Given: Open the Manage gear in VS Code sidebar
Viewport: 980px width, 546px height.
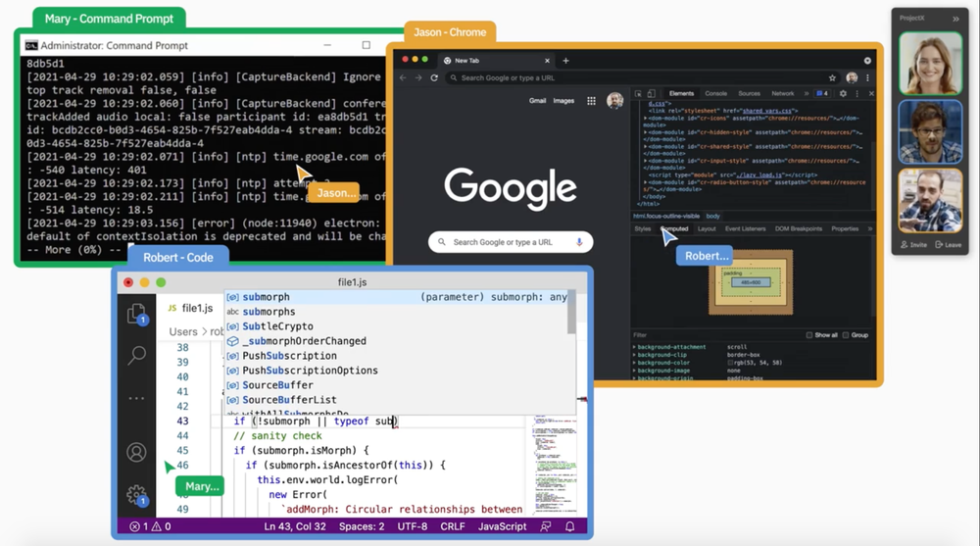Looking at the screenshot, I should click(137, 495).
